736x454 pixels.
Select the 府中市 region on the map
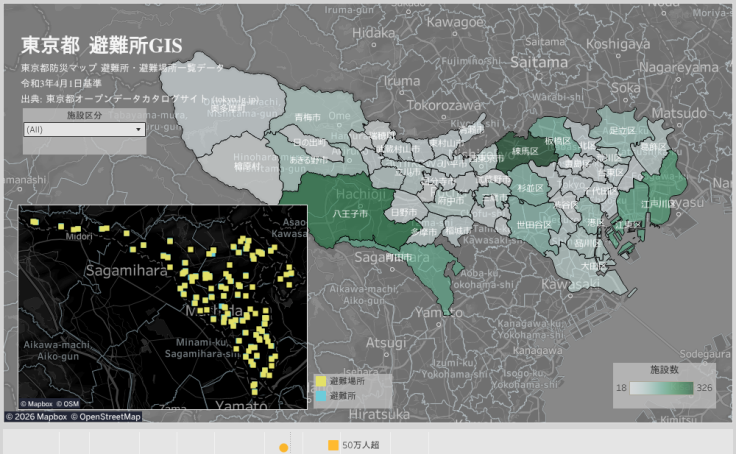[451, 200]
